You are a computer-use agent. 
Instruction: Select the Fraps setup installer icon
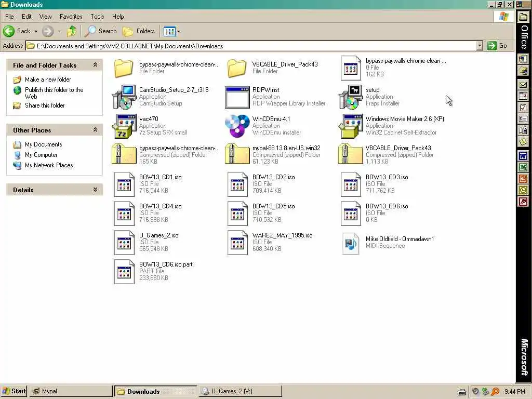351,97
